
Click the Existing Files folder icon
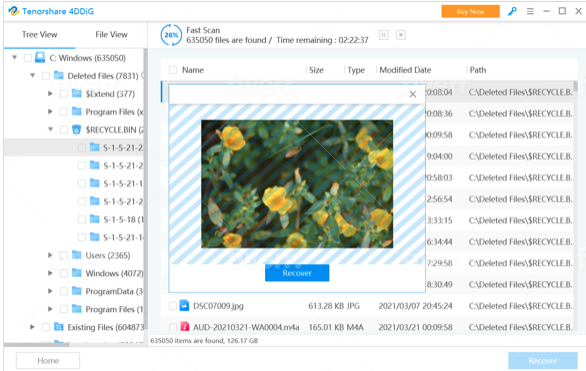[59, 327]
